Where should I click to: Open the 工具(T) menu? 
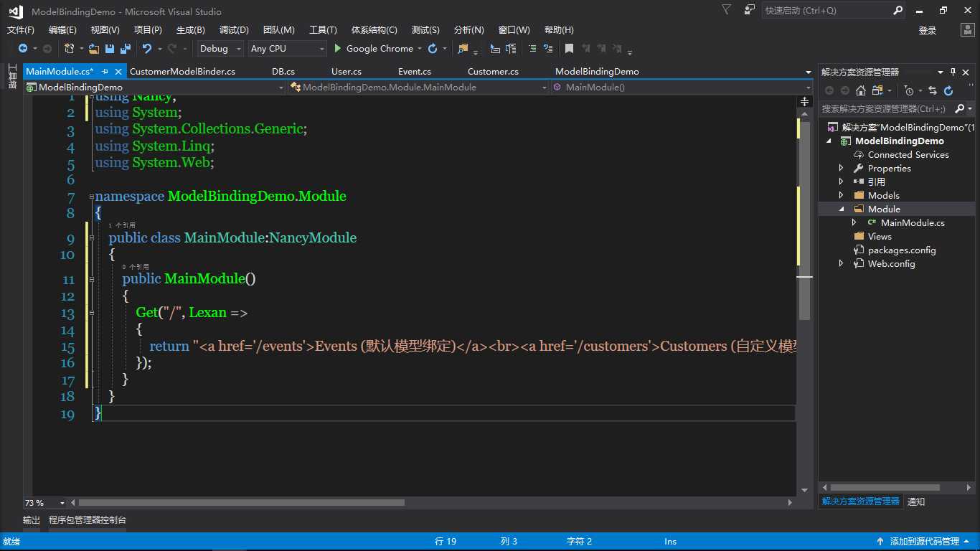(x=323, y=30)
